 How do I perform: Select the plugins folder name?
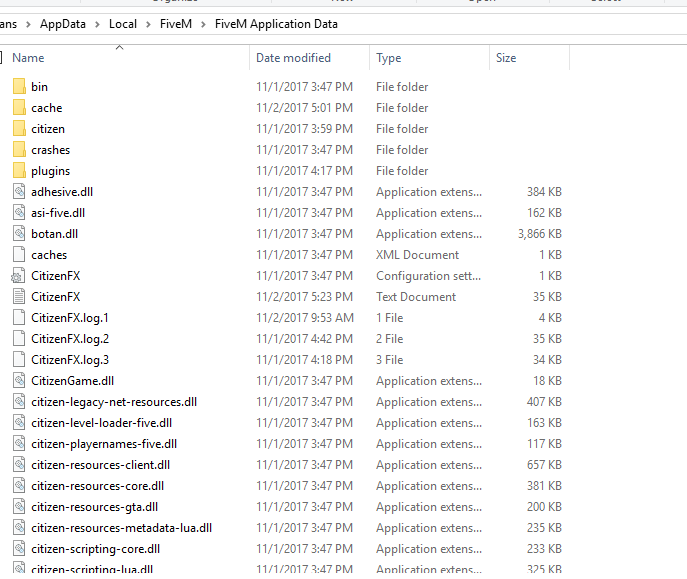[x=50, y=171]
